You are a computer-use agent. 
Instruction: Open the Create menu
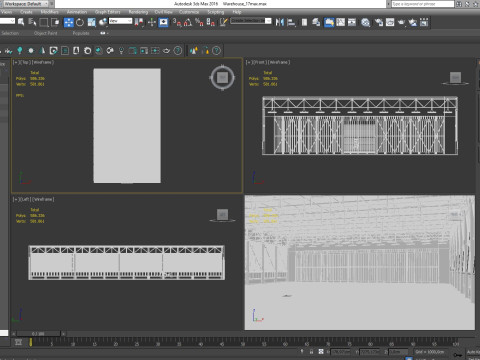click(26, 12)
